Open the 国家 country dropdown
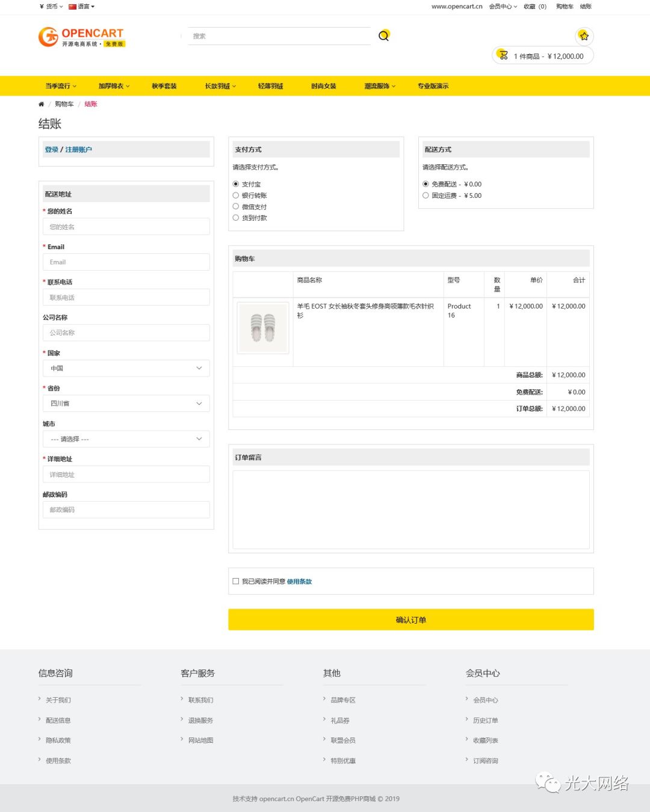The height and width of the screenshot is (812, 650). click(x=126, y=368)
